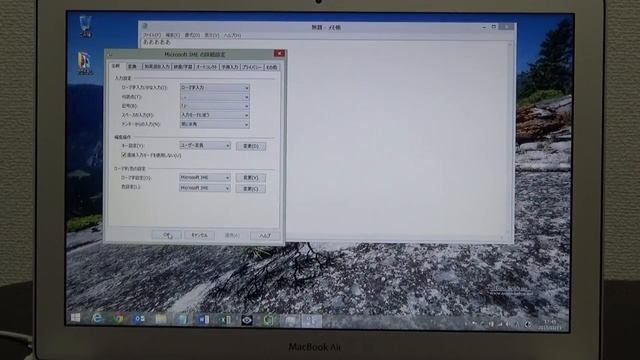This screenshot has height=360, width=640.
Task: Open Word from the taskbar
Action: pos(204,320)
